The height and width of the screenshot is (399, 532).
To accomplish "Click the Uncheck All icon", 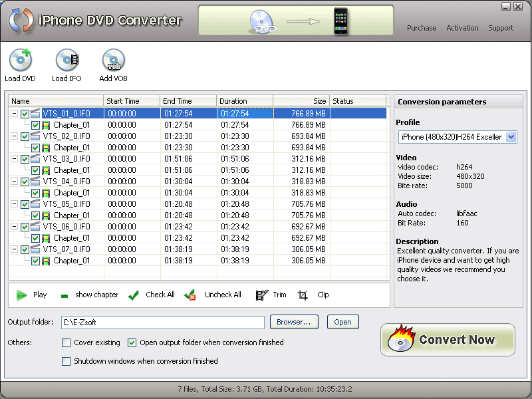I will (190, 295).
